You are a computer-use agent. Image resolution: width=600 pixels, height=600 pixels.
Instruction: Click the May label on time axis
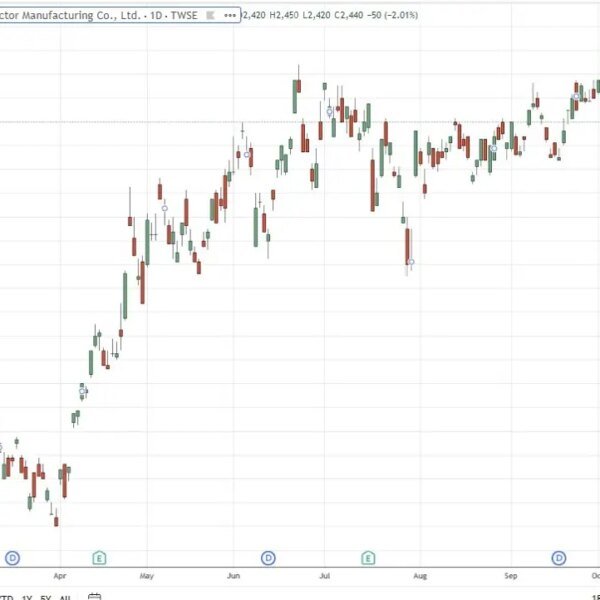pyautogui.click(x=147, y=576)
